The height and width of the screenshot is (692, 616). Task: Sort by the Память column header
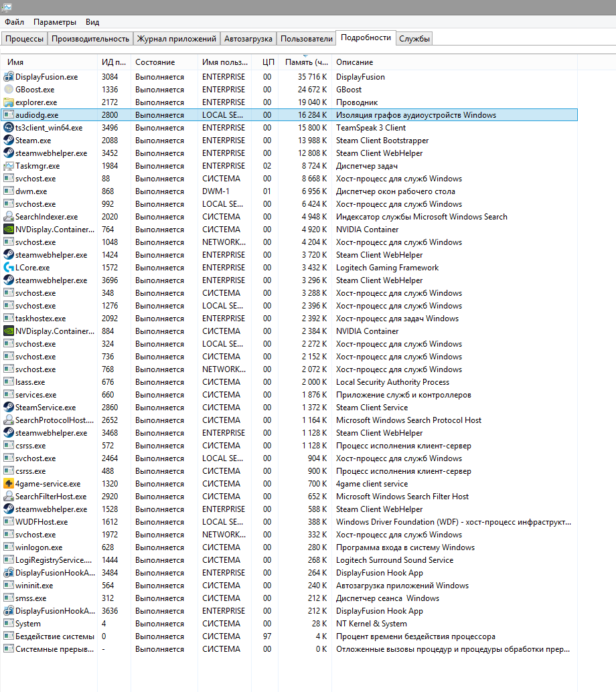(305, 62)
